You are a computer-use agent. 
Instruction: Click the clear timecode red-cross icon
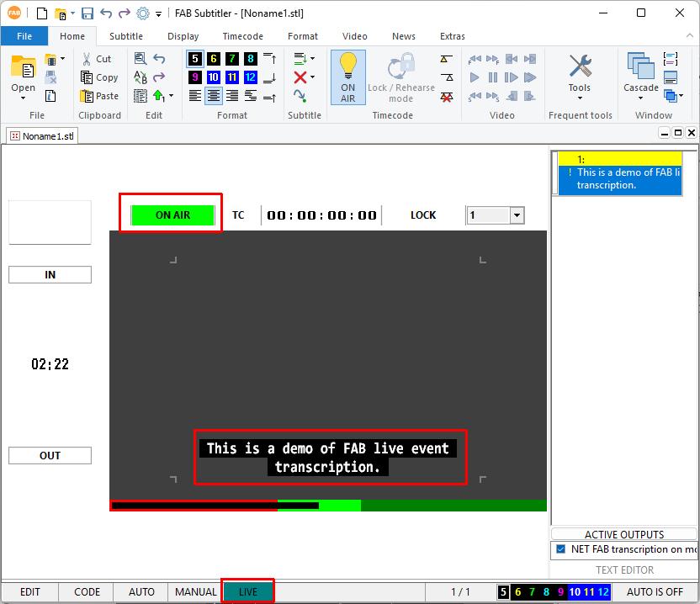click(x=447, y=97)
